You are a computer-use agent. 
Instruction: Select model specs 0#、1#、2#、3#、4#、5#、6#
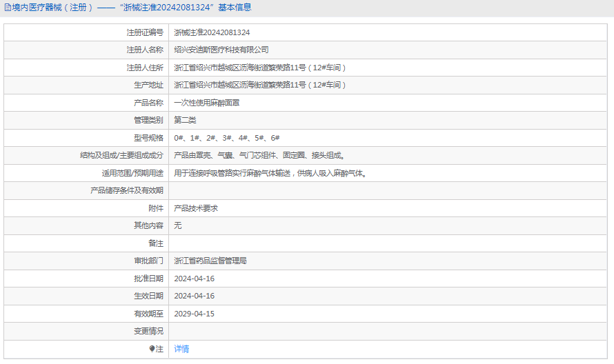click(227, 138)
